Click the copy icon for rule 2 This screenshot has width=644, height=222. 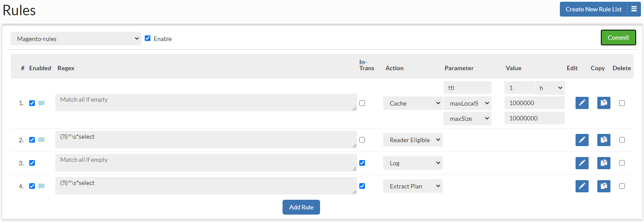pyautogui.click(x=603, y=140)
